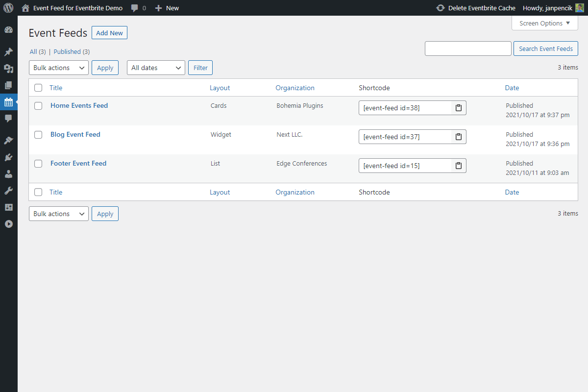Open the Dashboard from the sidebar gauge icon
Image resolution: width=588 pixels, height=392 pixels.
[x=8, y=30]
